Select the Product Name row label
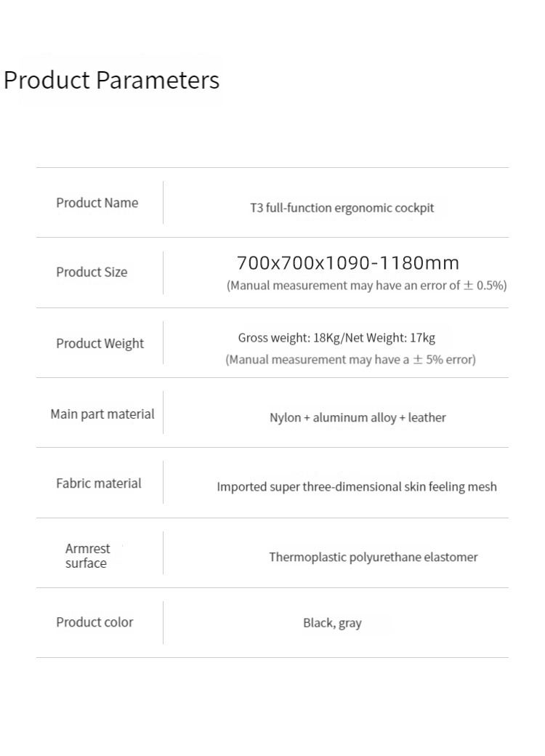Viewport: 545px width, 756px height. 97,203
